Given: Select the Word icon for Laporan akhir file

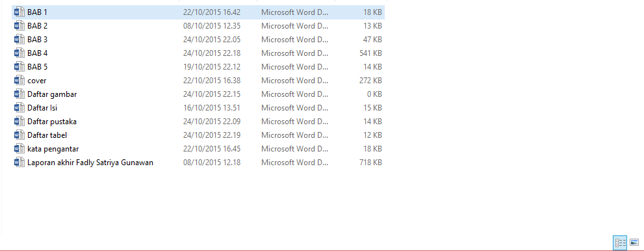Looking at the screenshot, I should coord(19,163).
